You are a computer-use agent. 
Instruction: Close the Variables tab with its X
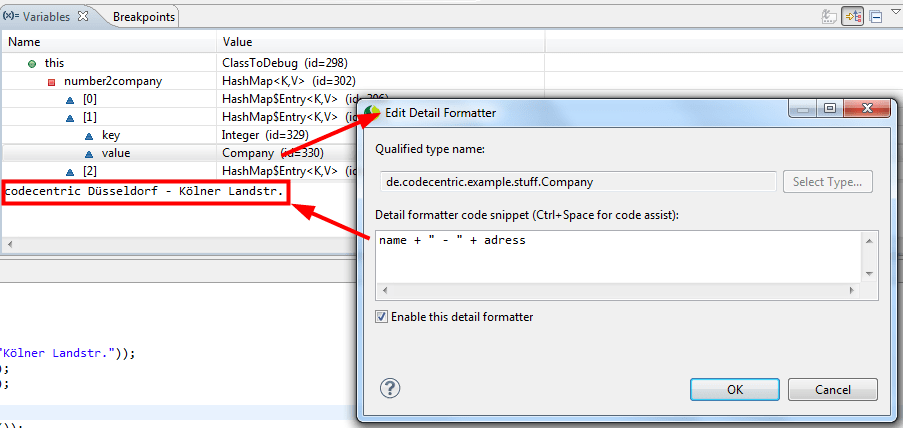click(83, 16)
